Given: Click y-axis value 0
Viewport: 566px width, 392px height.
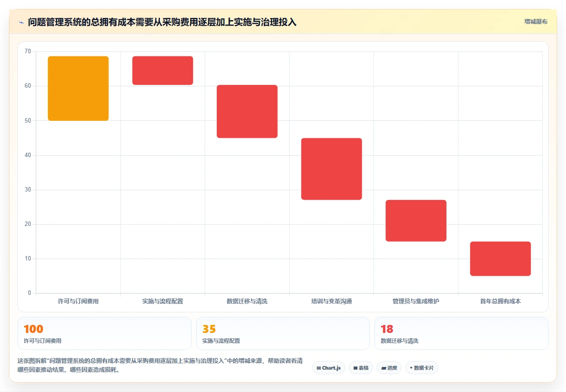Looking at the screenshot, I should click(30, 293).
